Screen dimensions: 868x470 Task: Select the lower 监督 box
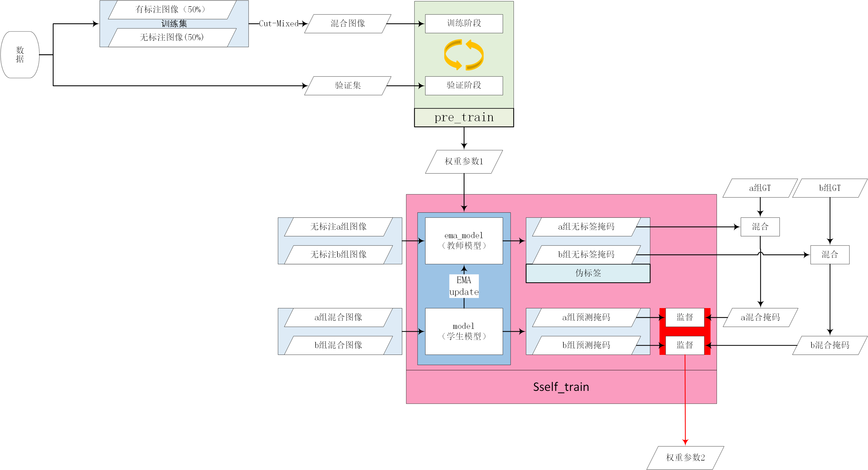685,345
